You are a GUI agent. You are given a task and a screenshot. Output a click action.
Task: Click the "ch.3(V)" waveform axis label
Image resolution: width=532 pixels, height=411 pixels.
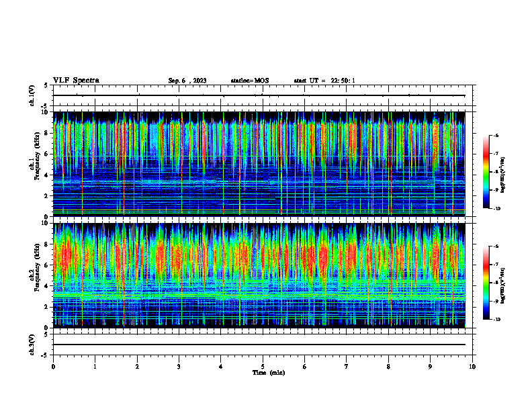pos(32,345)
